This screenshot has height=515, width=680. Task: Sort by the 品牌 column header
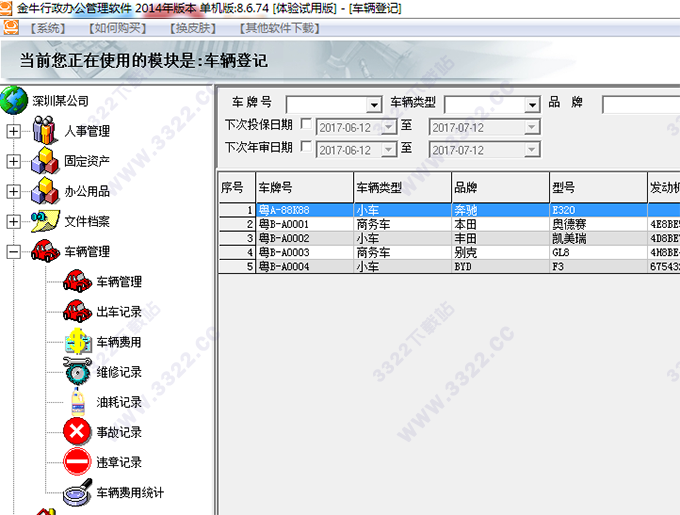click(x=501, y=187)
